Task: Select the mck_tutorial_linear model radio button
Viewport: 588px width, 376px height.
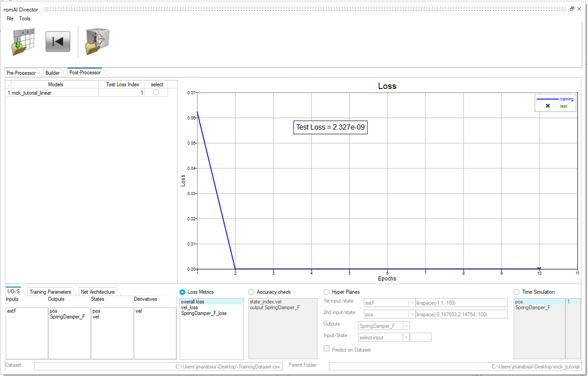Action: 156,93
